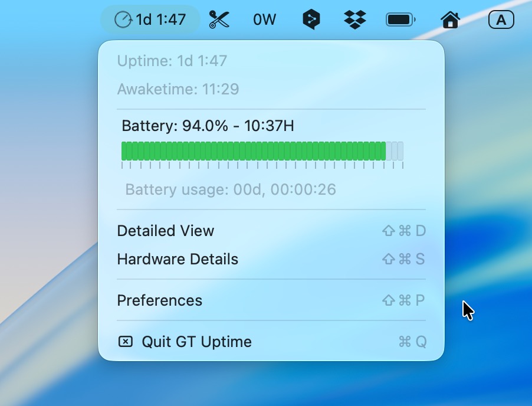The width and height of the screenshot is (532, 406).
Task: Click the 1d 1:47 uptime text in menu bar
Action: (161, 19)
